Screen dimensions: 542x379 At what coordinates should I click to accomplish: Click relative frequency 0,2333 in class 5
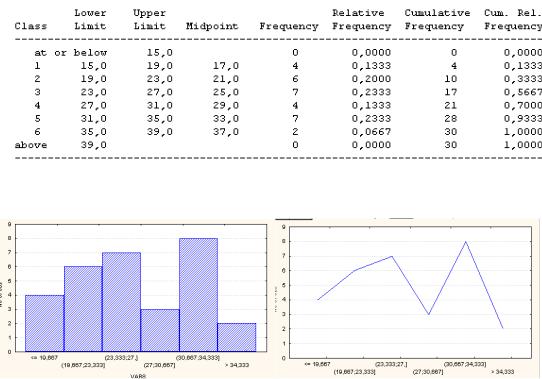(x=372, y=119)
